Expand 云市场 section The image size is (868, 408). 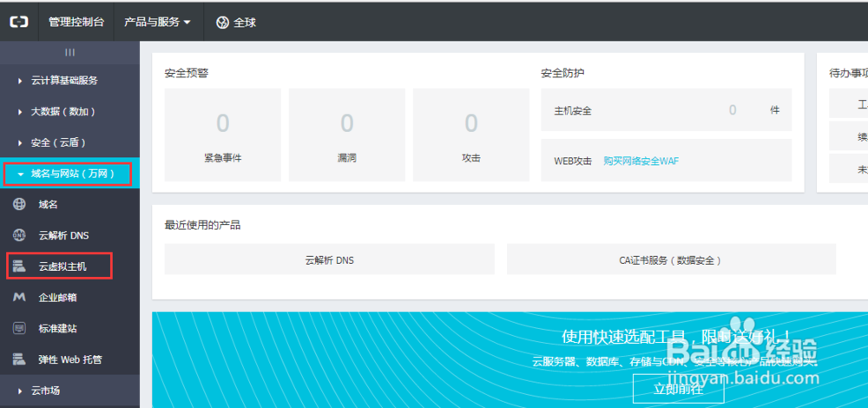[x=69, y=391]
